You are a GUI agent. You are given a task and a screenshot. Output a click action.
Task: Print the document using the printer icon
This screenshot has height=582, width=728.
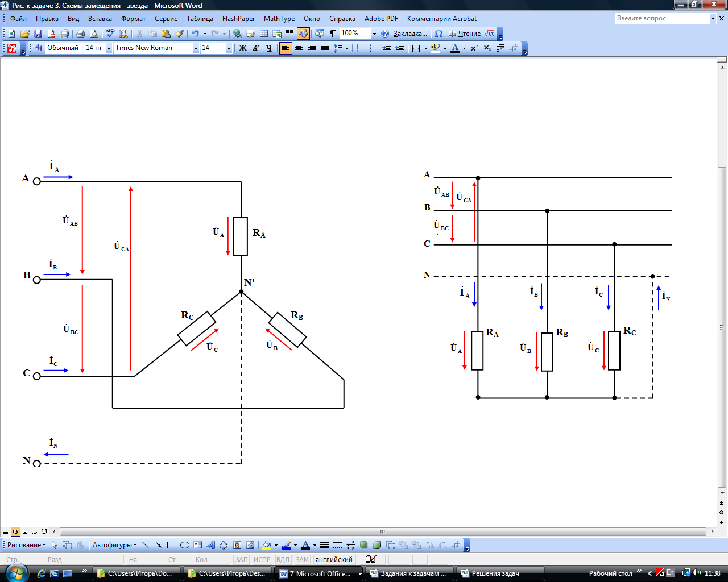tap(80, 34)
